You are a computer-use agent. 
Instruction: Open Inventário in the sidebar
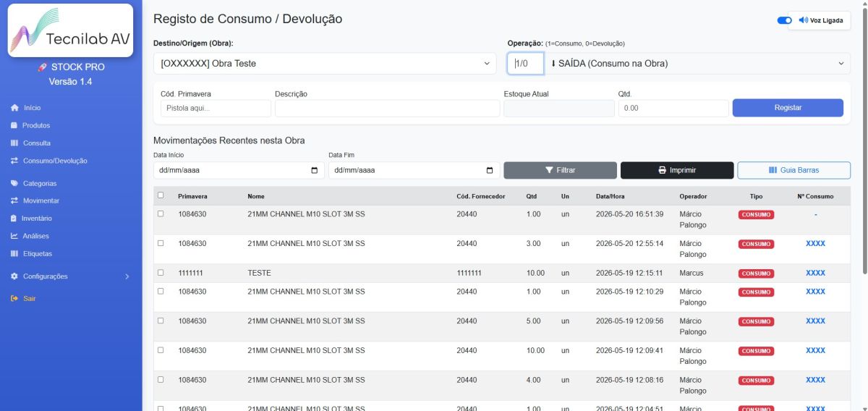tap(37, 219)
